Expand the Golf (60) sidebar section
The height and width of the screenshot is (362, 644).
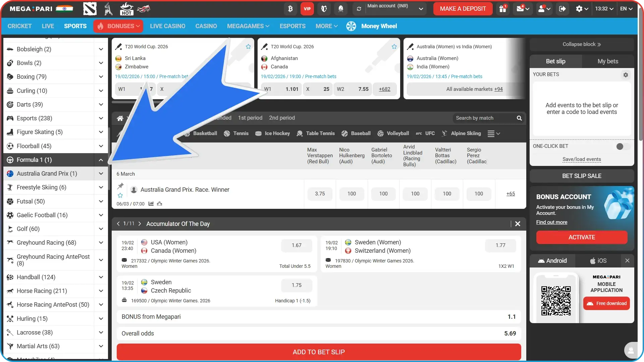(x=101, y=229)
